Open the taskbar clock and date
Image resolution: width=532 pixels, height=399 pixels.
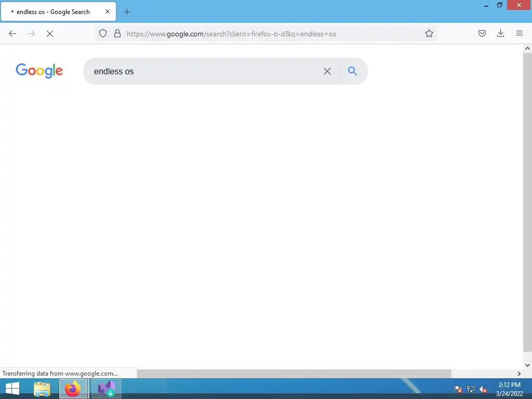509,389
